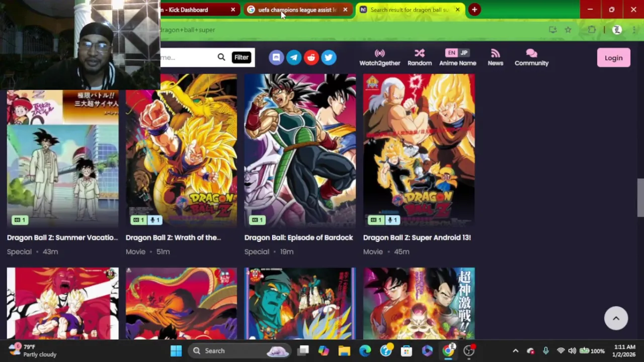Viewport: 644px width, 362px height.
Task: Open the Get Help taskbar icon
Action: click(x=386, y=350)
